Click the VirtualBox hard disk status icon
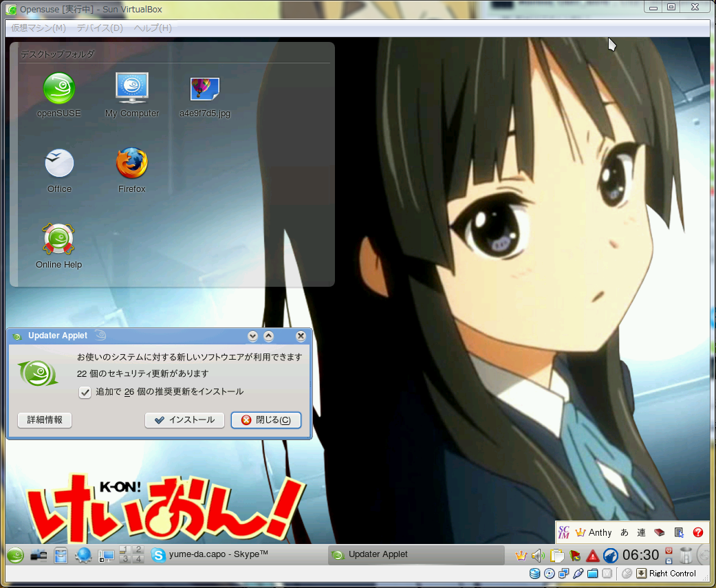Viewport: 716px width, 588px height. click(x=534, y=574)
